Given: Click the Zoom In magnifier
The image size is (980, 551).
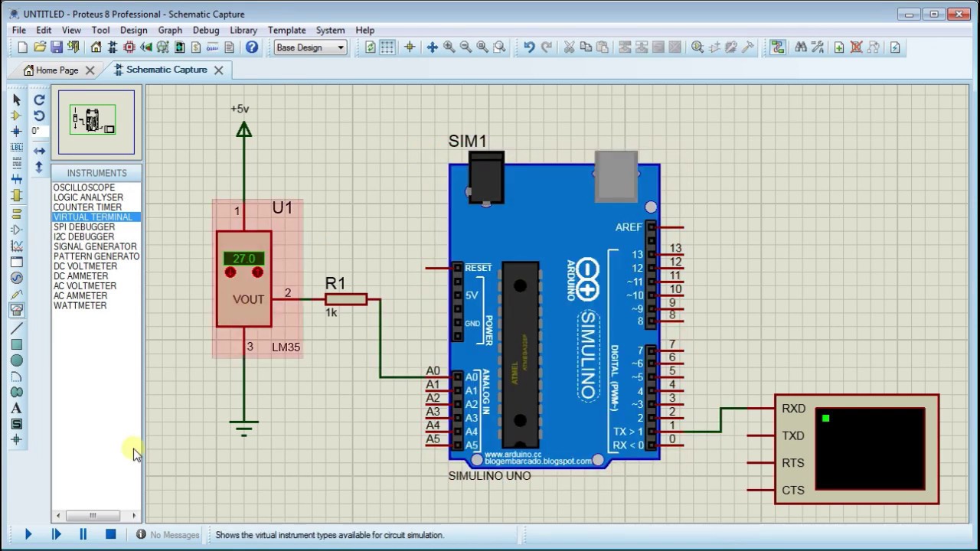Looking at the screenshot, I should pos(449,47).
